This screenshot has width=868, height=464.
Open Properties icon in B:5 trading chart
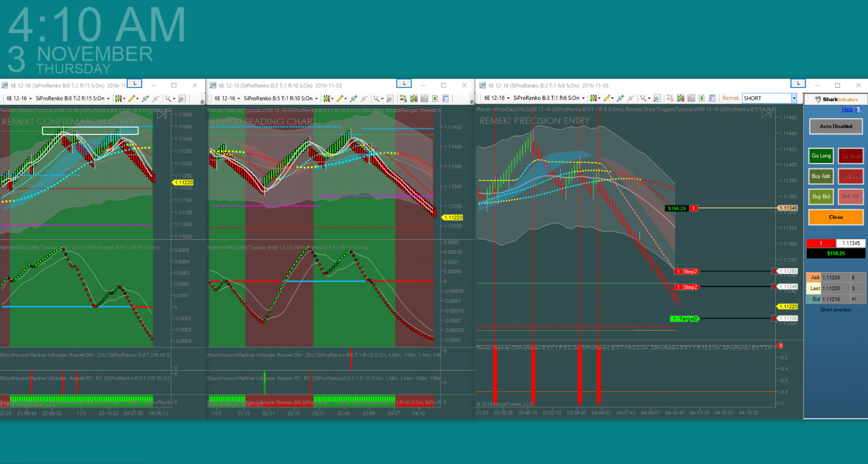445,98
